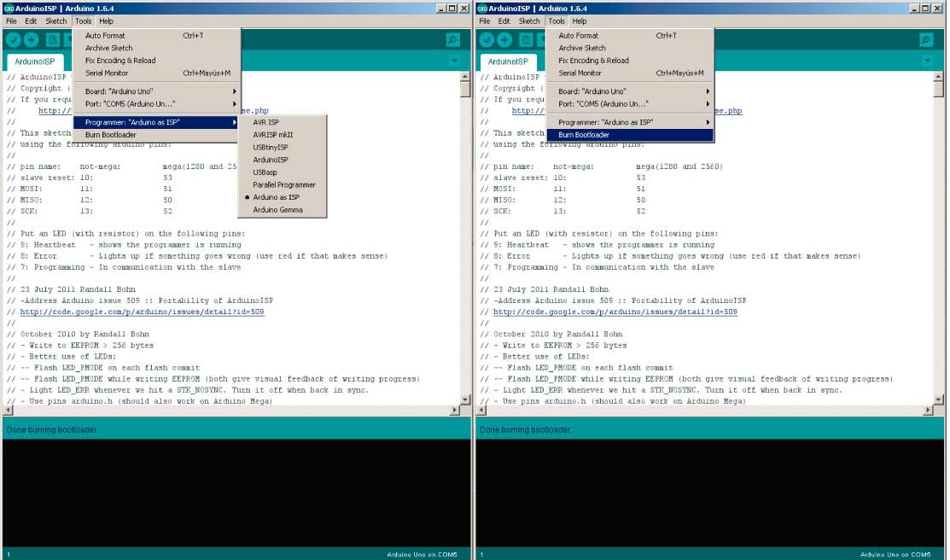Open code.google.com issues link in right window

615,312
